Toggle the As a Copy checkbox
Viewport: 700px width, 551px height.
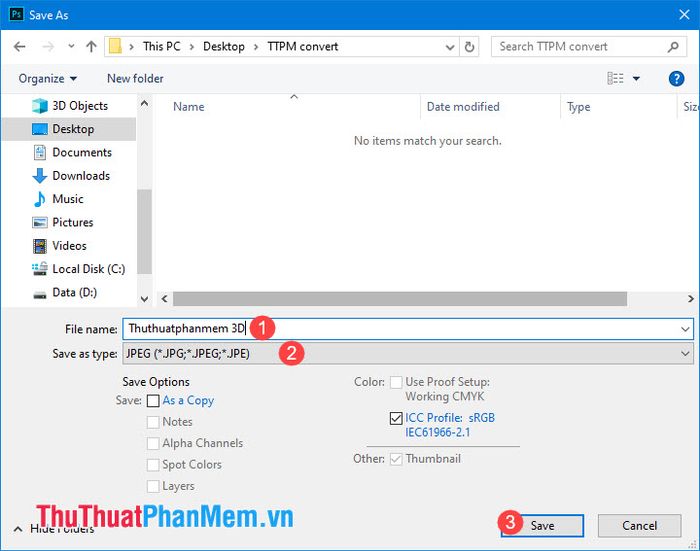[x=153, y=401]
